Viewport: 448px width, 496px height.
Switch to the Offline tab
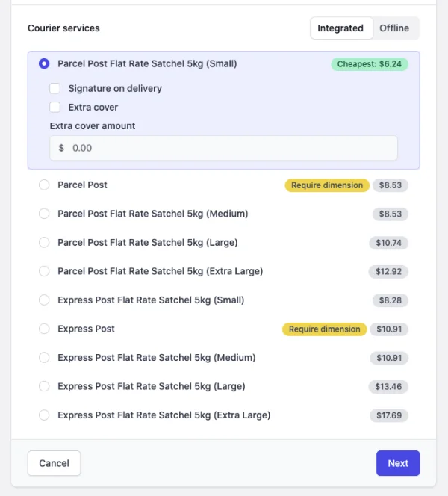[394, 28]
